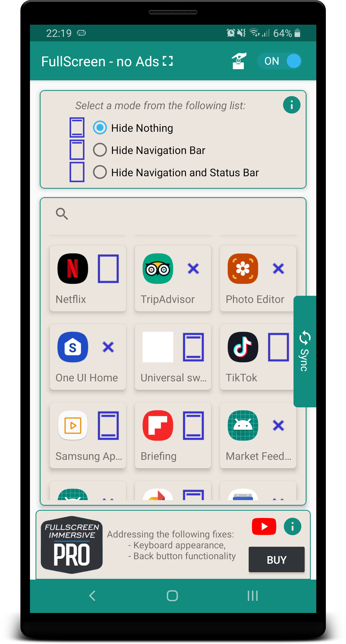Tap the alarm status bar icon
The image size is (346, 644).
click(x=230, y=33)
